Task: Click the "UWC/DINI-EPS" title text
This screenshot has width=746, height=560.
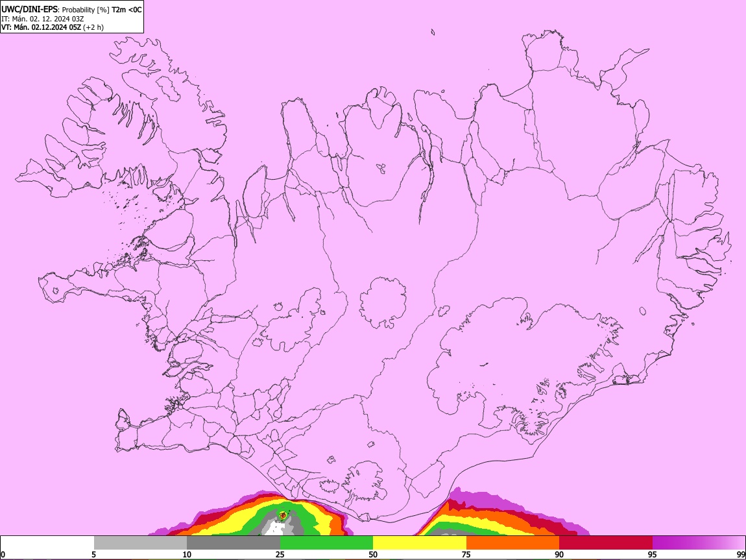Action: pyautogui.click(x=29, y=10)
